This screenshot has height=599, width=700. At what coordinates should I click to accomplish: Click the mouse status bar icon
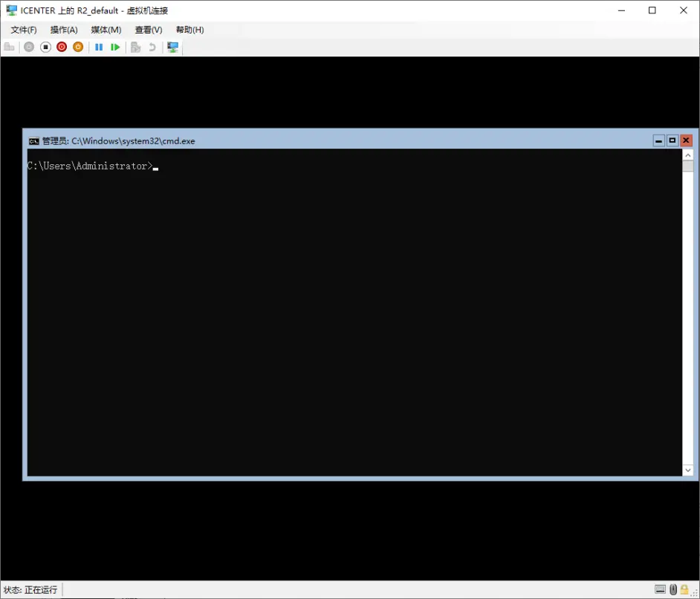(x=673, y=589)
